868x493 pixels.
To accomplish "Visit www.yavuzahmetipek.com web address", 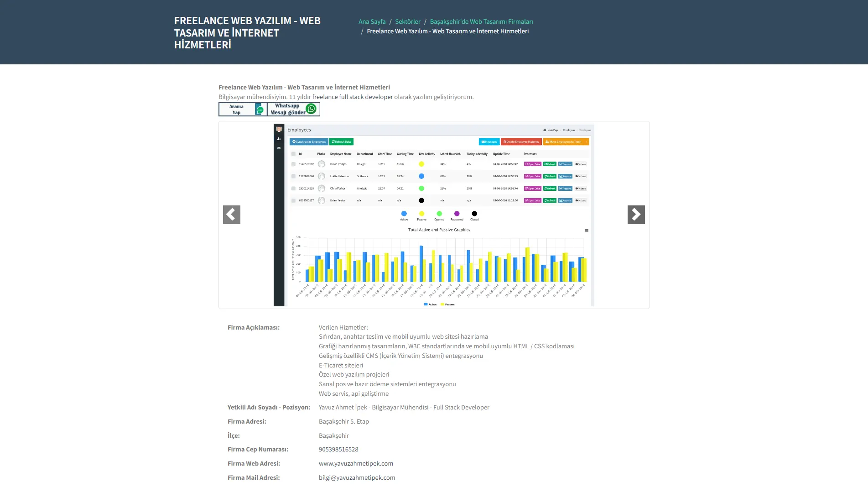I will tap(356, 463).
